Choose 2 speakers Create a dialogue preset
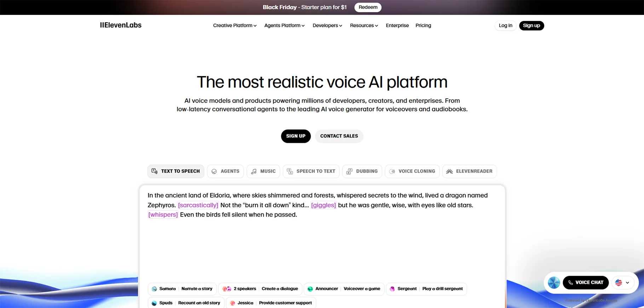Image resolution: width=644 pixels, height=308 pixels. [260, 289]
